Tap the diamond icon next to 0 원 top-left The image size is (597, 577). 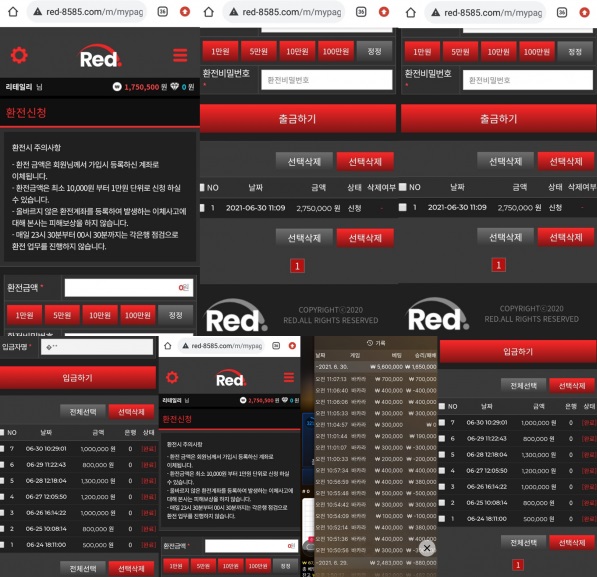tap(174, 87)
